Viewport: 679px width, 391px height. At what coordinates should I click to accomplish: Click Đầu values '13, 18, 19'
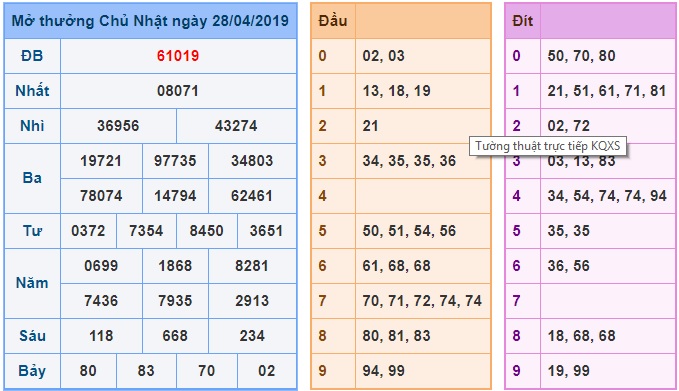click(397, 91)
